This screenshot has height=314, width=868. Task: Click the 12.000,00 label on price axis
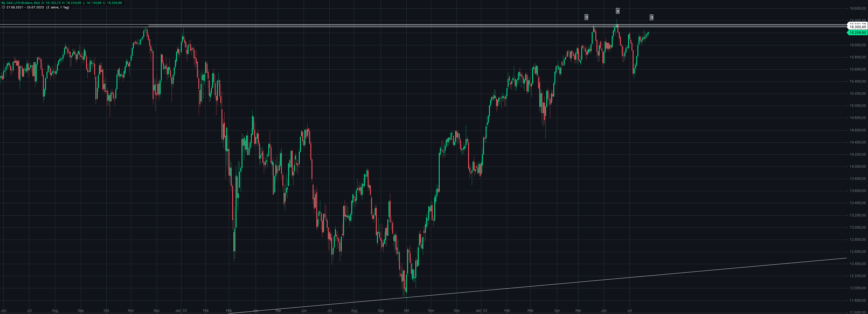858,288
